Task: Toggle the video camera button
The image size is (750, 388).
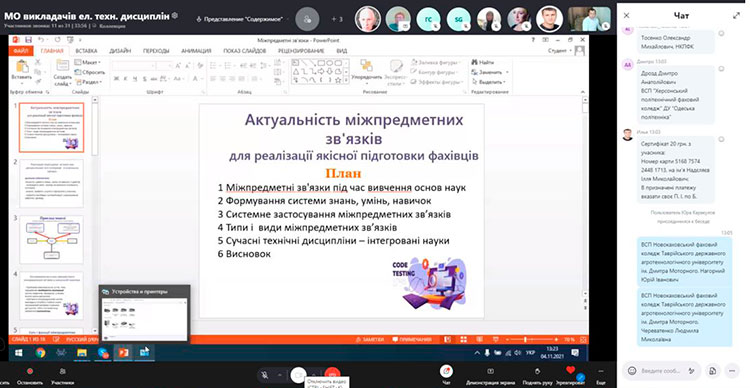Action: pos(298,375)
